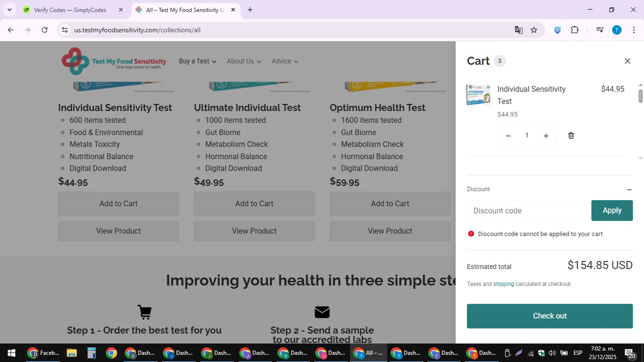Click the ESP language indicator

click(x=578, y=353)
